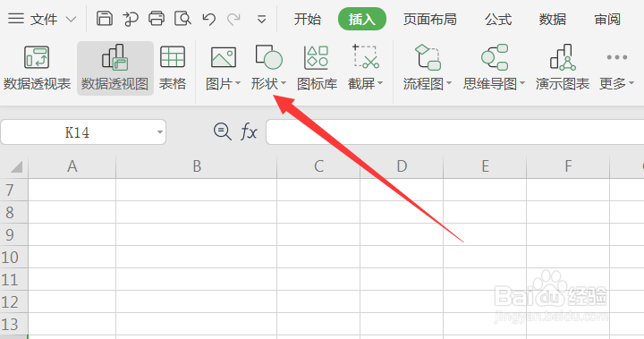
Task: Click the fx insert function icon
Action: coord(249,131)
